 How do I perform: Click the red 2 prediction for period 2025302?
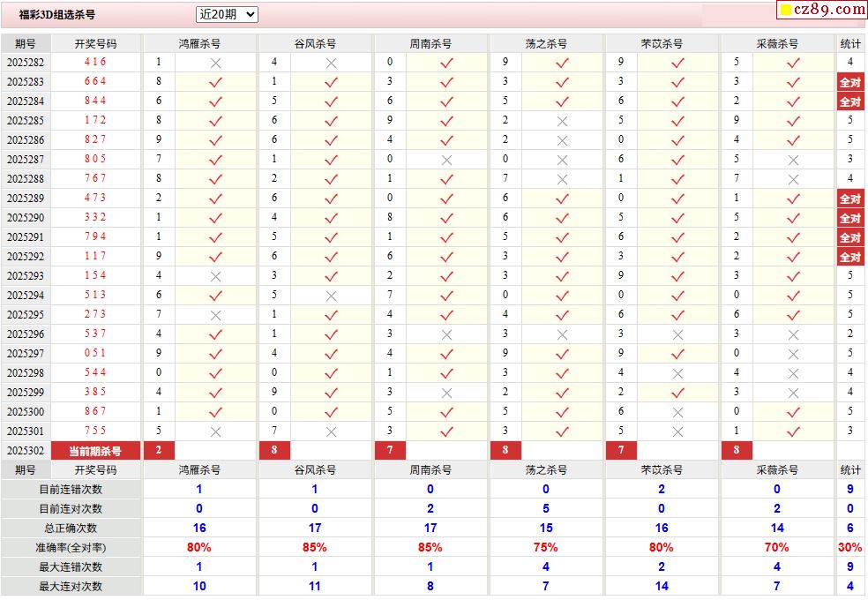pos(159,451)
